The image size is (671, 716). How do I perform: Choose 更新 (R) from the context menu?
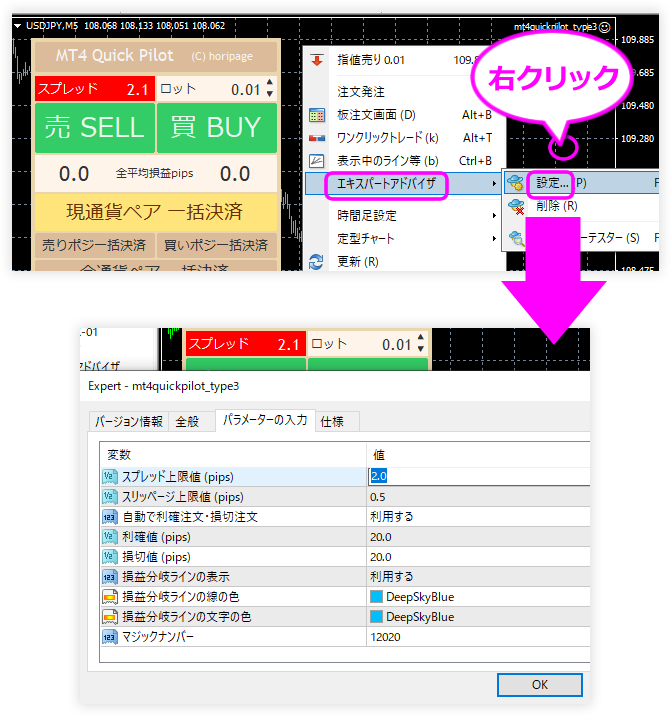point(358,262)
